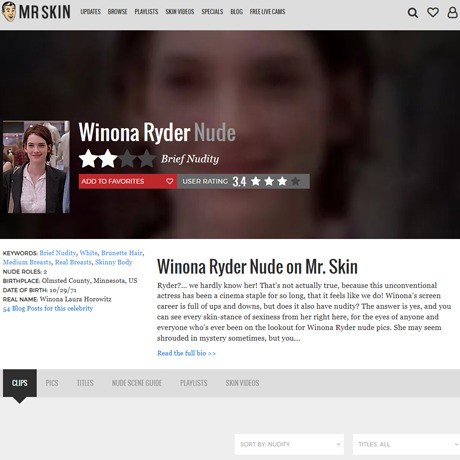This screenshot has height=460, width=460.
Task: Open the Sort By Nudity dropdown
Action: pos(289,444)
